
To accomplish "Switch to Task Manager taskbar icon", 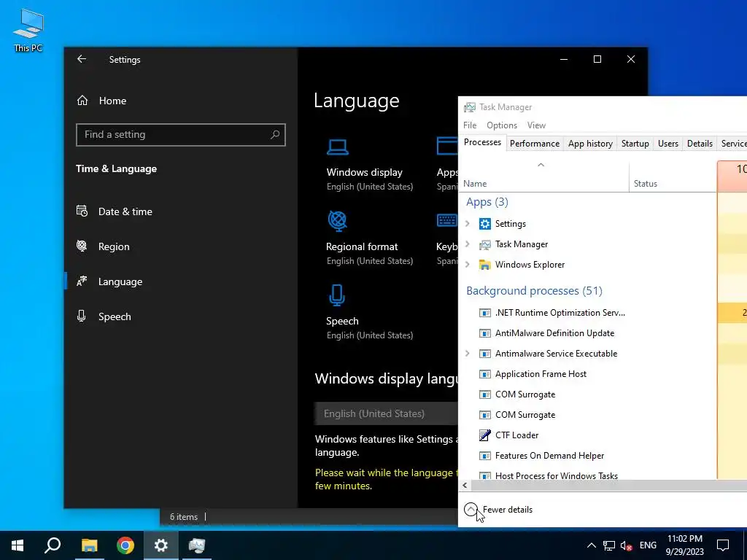I will 197,545.
